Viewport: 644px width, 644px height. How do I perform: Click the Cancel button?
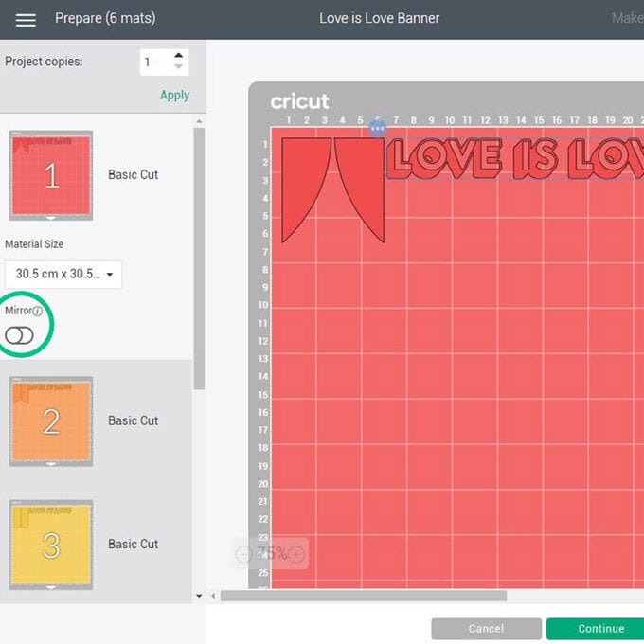click(x=486, y=629)
